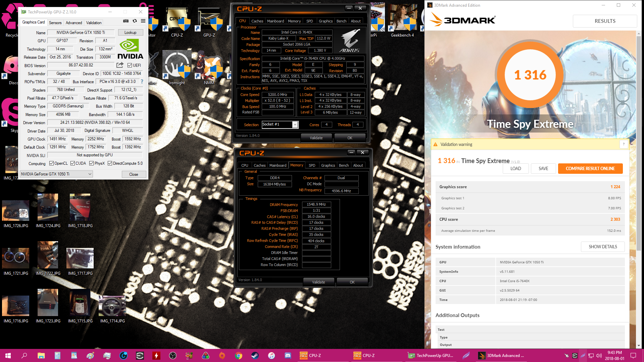Image resolution: width=644 pixels, height=362 pixels.
Task: Open the notification action center icon
Action: 633,355
